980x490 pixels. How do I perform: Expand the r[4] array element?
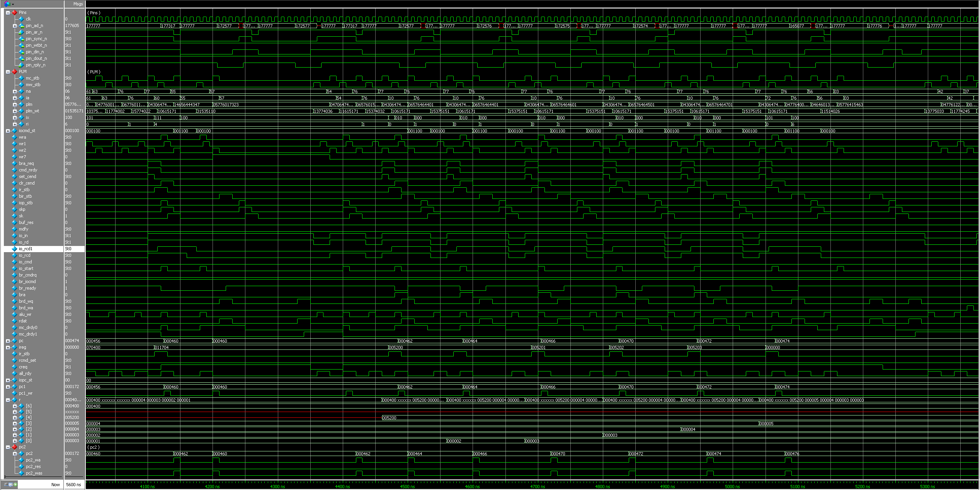coord(15,417)
